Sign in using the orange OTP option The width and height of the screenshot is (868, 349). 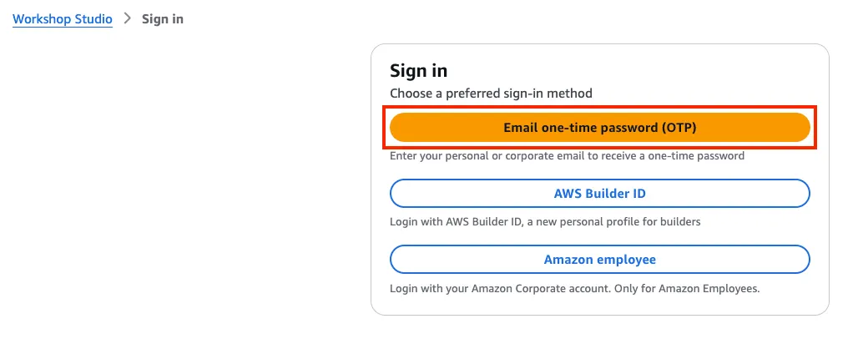coord(599,128)
